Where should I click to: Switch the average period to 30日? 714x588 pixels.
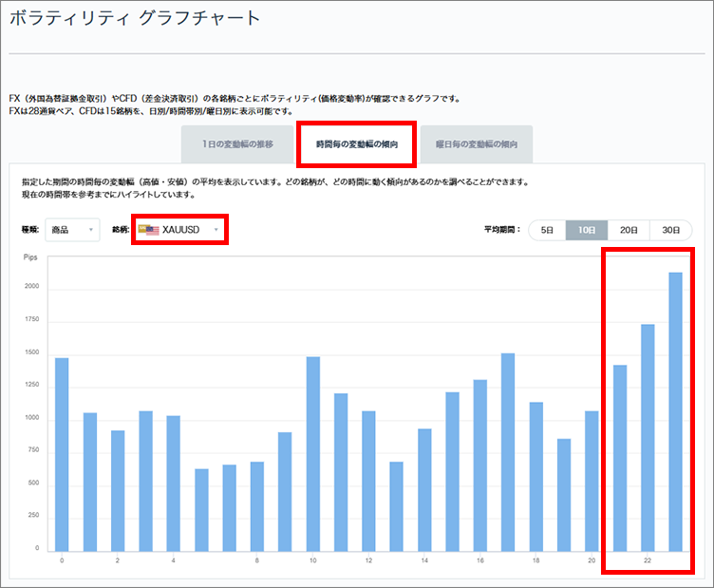coord(670,230)
